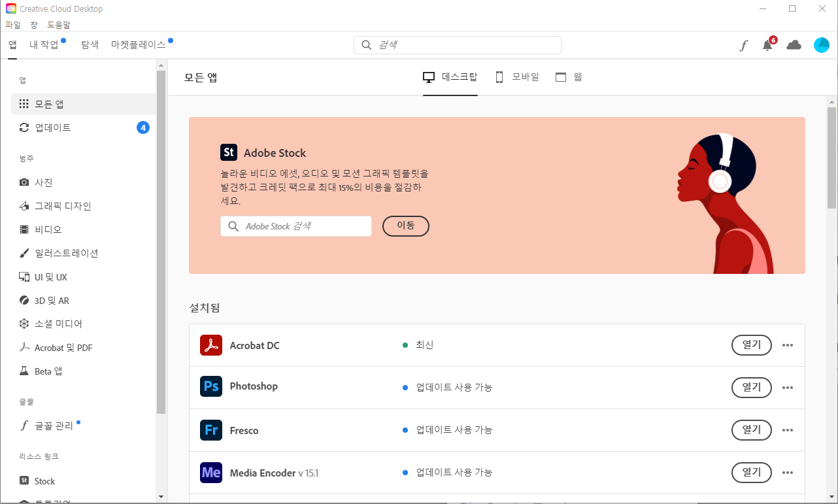
Task: Select UI 및 UX category
Action: pyautogui.click(x=83, y=277)
